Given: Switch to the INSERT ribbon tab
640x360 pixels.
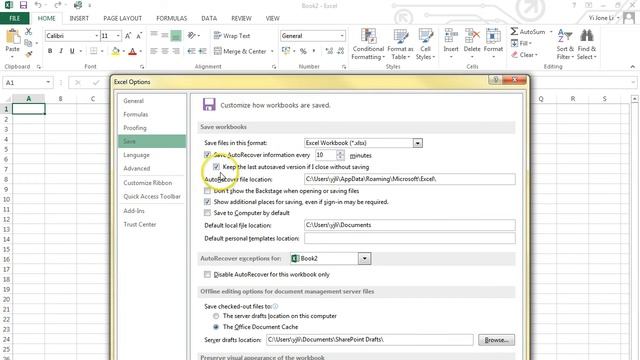Looking at the screenshot, I should click(x=79, y=18).
